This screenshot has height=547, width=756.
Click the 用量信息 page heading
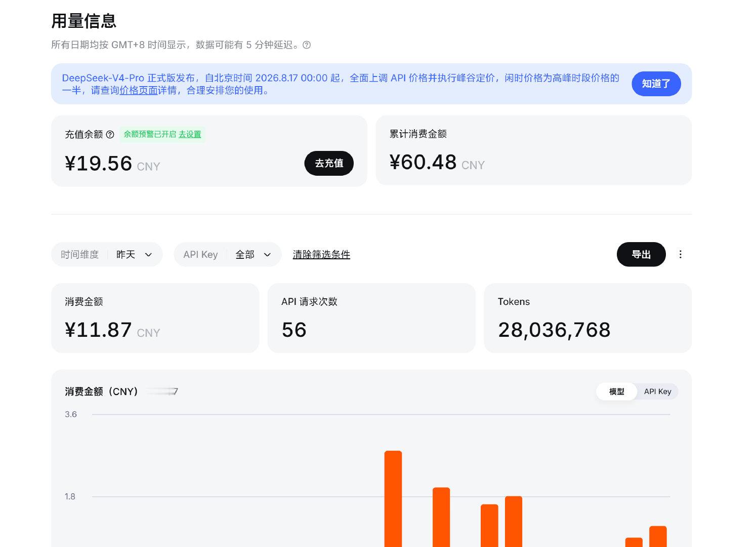coord(84,21)
